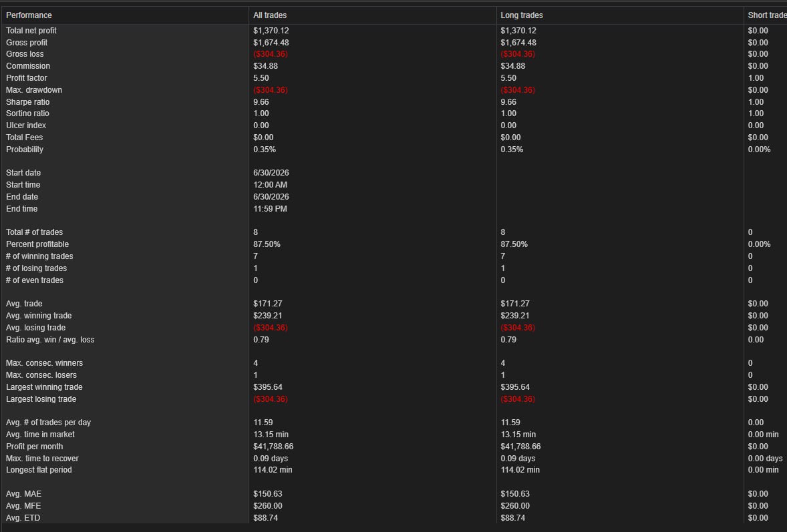Select the Avg. # of trades per day label

pos(48,423)
